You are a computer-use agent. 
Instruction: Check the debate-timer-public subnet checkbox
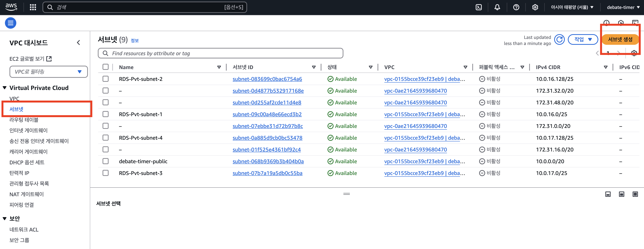[106, 161]
